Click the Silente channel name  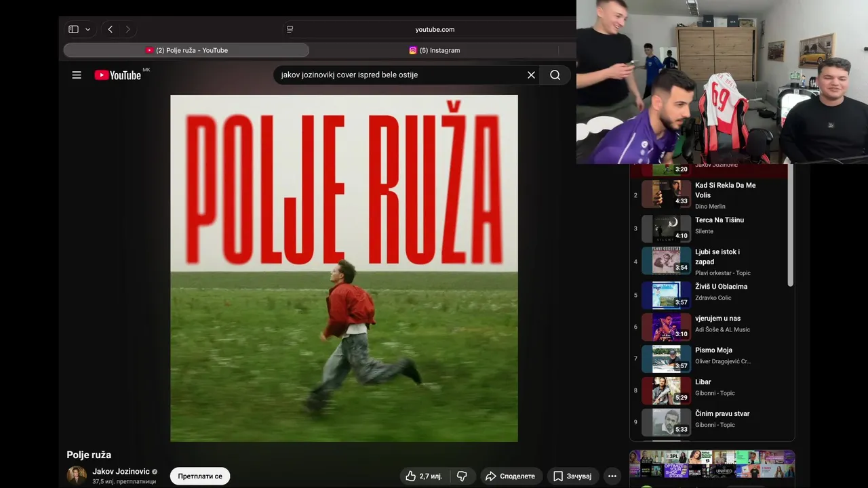[704, 232]
